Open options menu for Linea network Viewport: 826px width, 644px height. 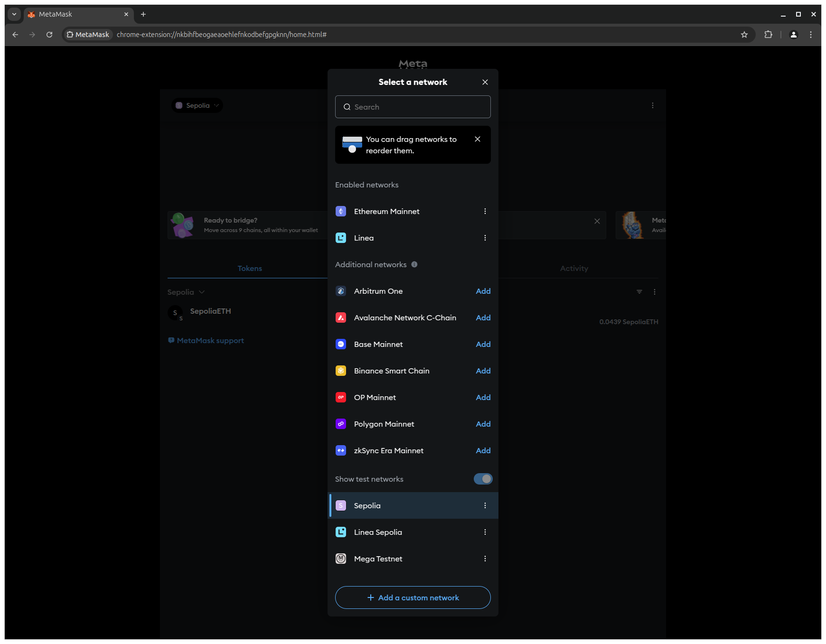tap(485, 238)
